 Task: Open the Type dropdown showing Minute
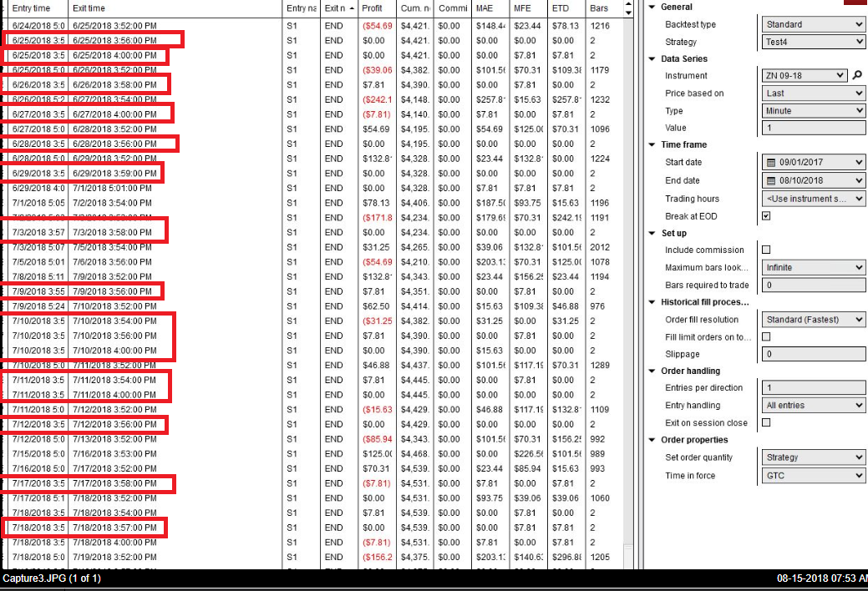(813, 111)
